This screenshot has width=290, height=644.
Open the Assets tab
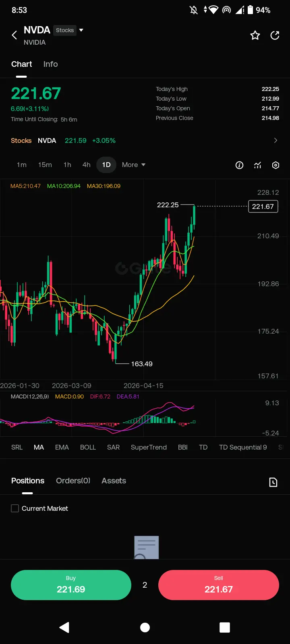pos(114,481)
